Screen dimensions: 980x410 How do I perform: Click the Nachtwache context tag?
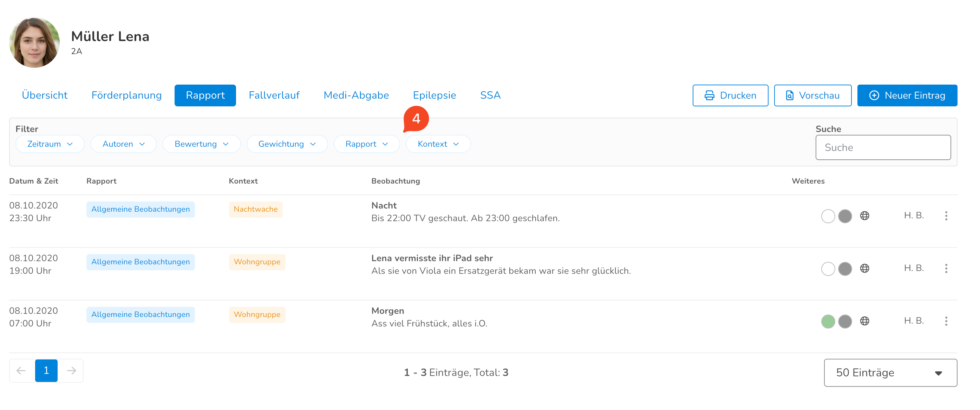255,209
